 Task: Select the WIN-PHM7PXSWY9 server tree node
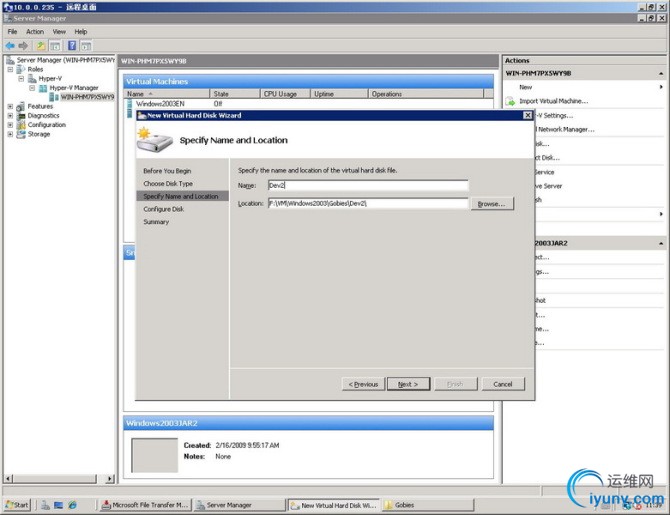tap(87, 97)
